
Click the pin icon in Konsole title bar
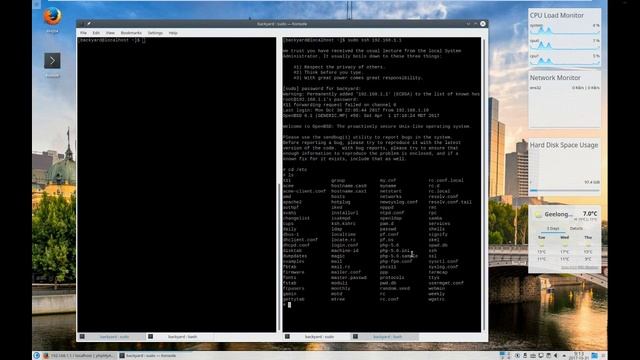click(x=89, y=24)
